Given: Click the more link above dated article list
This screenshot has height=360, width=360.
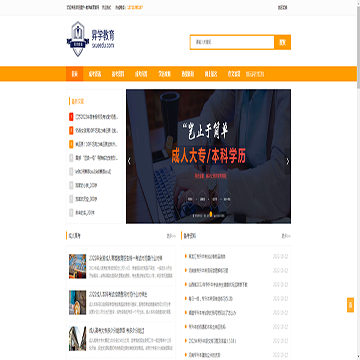Looking at the screenshot, I should [286, 236].
